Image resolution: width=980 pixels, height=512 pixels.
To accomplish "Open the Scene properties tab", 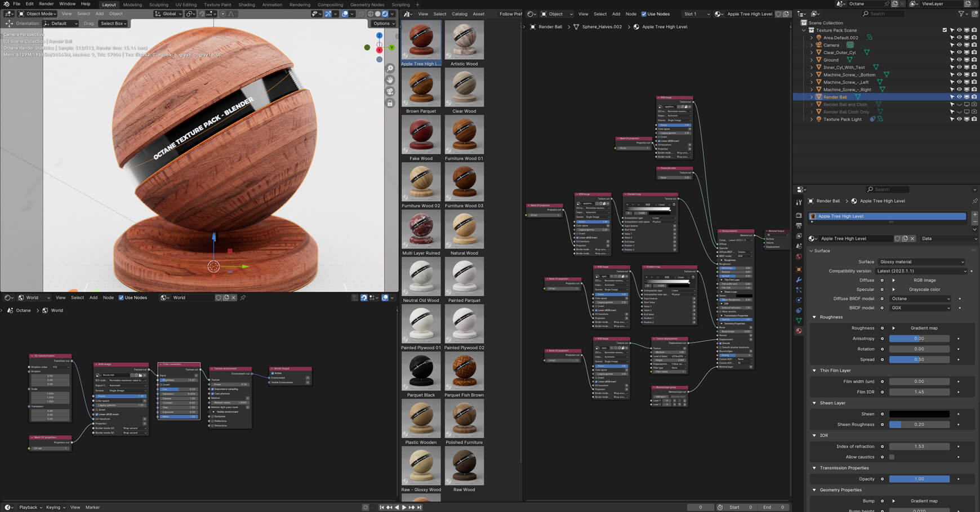I will pyautogui.click(x=799, y=246).
